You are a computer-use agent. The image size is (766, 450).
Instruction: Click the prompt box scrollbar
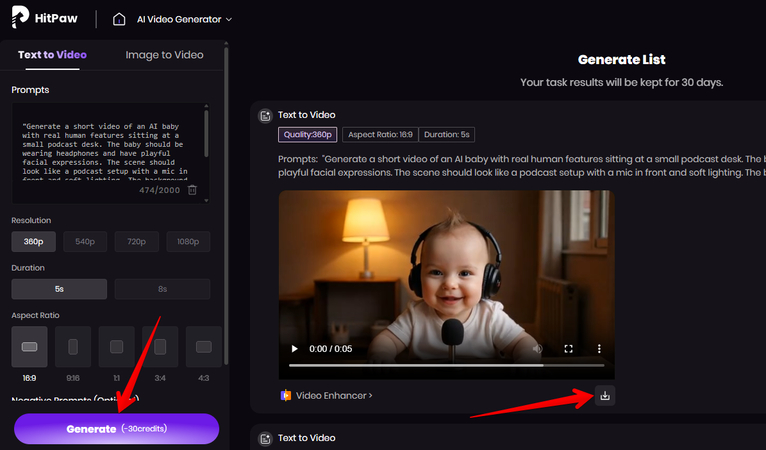(206, 133)
